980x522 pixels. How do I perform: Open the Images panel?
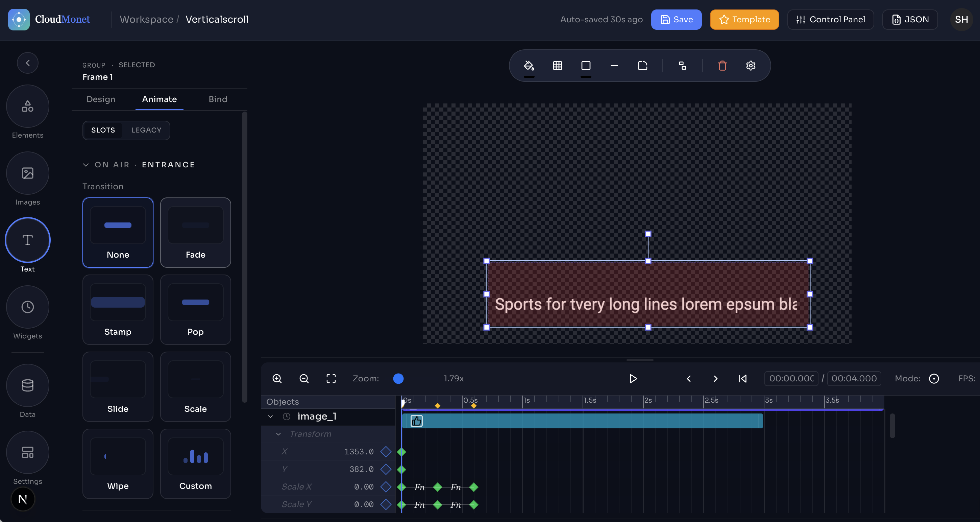(x=27, y=173)
